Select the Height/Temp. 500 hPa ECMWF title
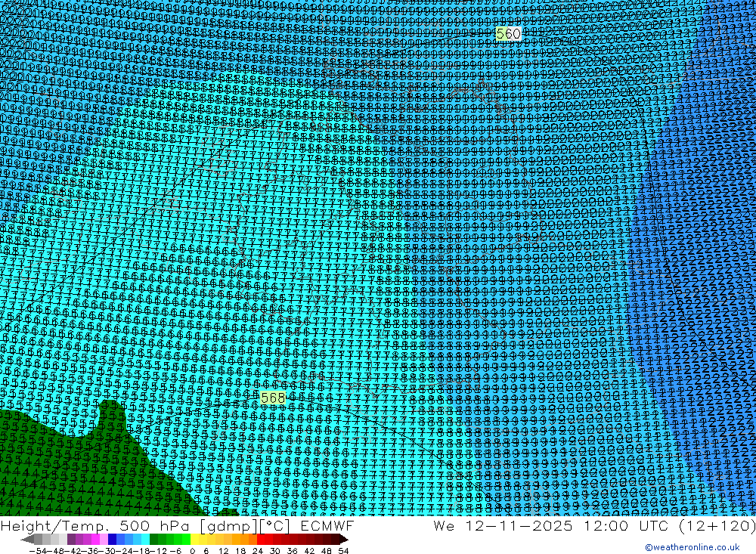This screenshot has height=554, width=756. point(177,525)
